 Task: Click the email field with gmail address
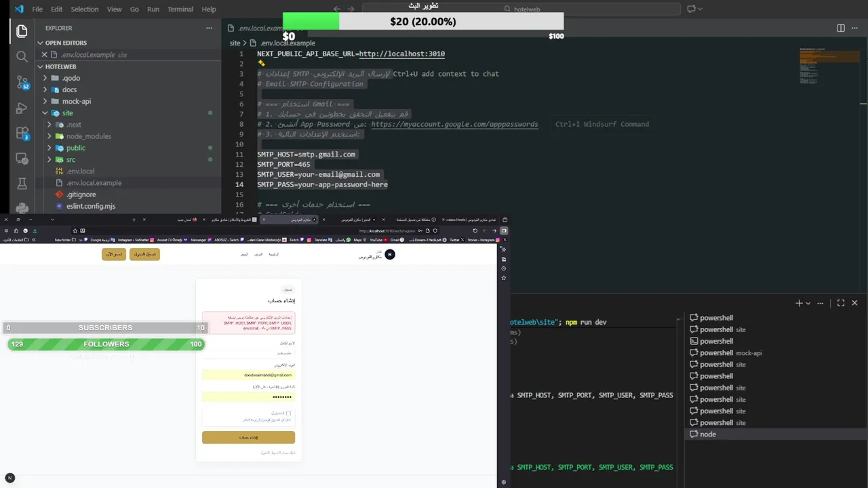(x=248, y=375)
